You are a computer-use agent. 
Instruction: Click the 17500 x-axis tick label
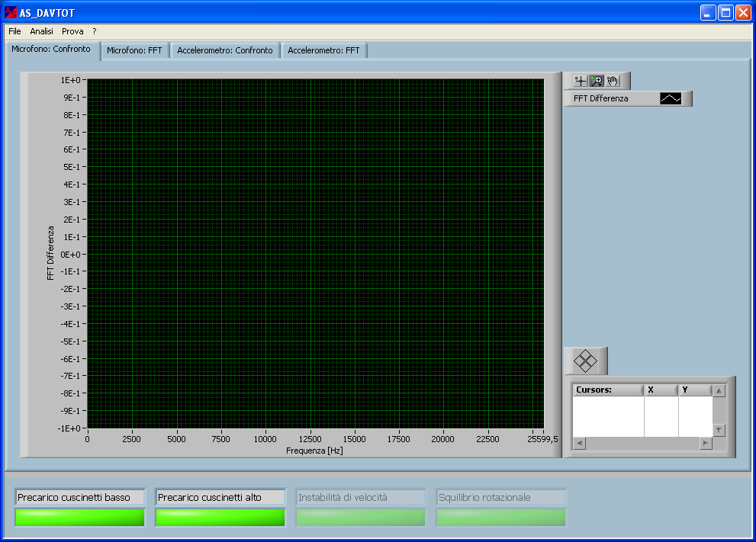tap(399, 439)
